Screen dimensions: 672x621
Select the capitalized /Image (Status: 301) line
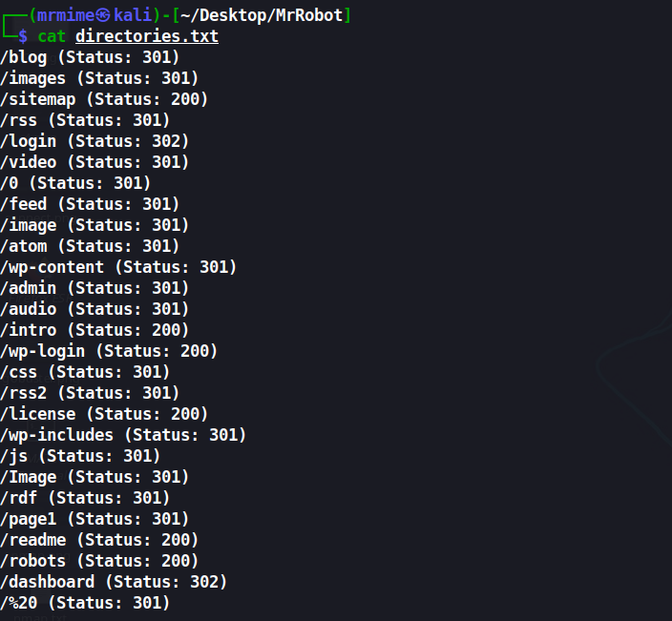tap(94, 477)
